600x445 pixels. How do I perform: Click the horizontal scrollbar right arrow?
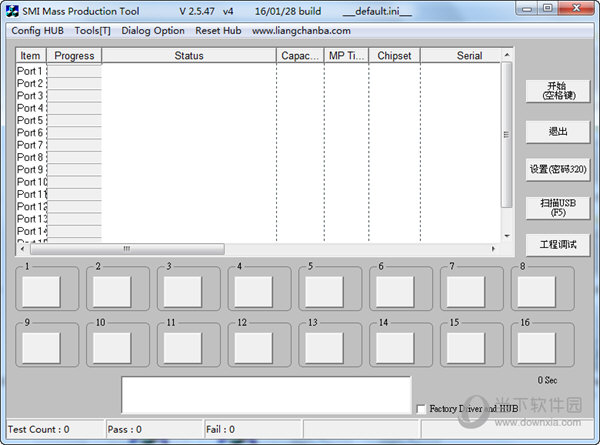[x=493, y=249]
